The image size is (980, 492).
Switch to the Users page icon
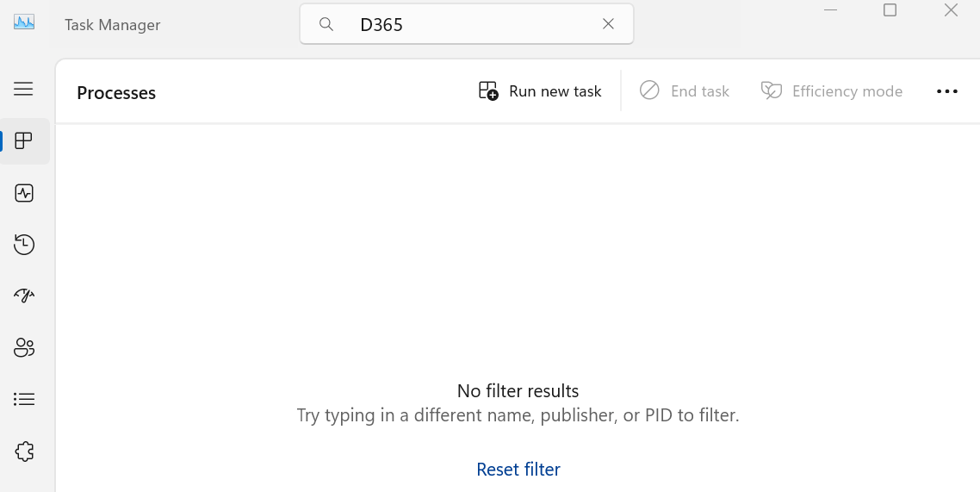(24, 347)
